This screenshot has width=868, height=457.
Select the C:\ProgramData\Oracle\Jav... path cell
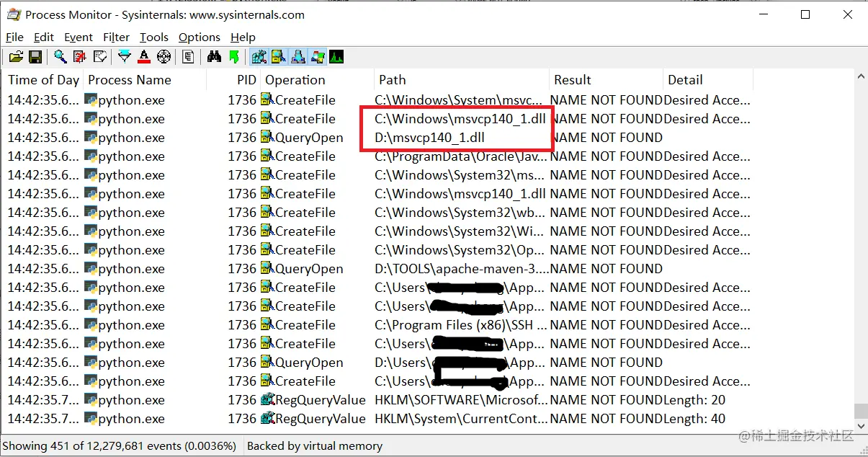click(x=461, y=156)
